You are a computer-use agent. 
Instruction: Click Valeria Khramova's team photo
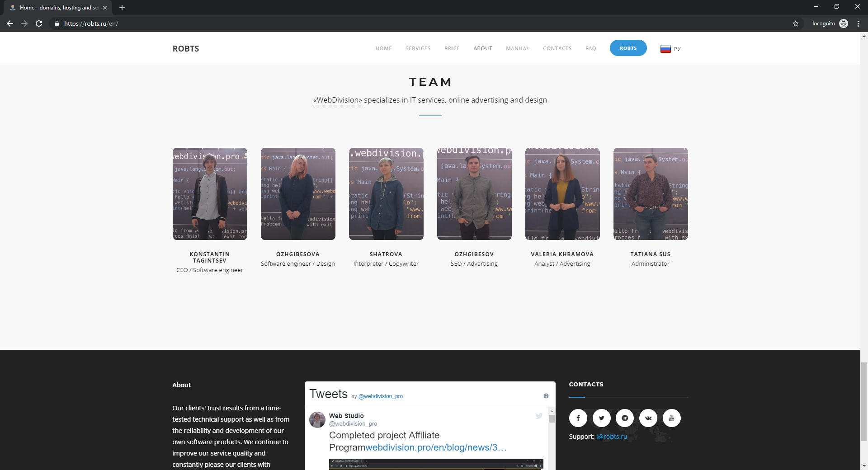[x=562, y=194]
